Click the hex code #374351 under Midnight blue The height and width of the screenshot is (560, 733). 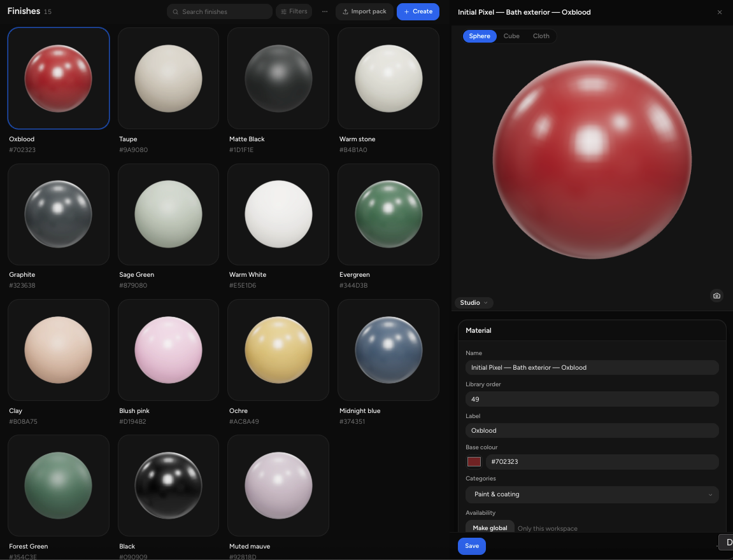point(352,421)
